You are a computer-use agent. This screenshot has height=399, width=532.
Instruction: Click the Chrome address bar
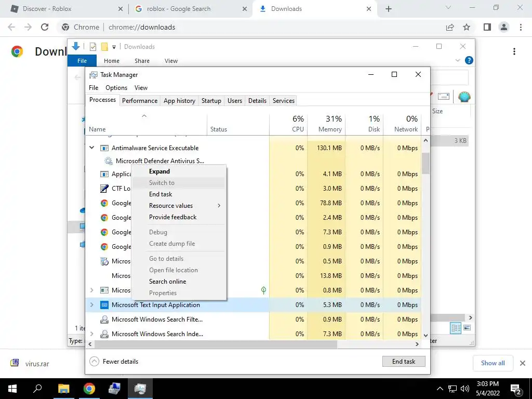pyautogui.click(x=251, y=27)
